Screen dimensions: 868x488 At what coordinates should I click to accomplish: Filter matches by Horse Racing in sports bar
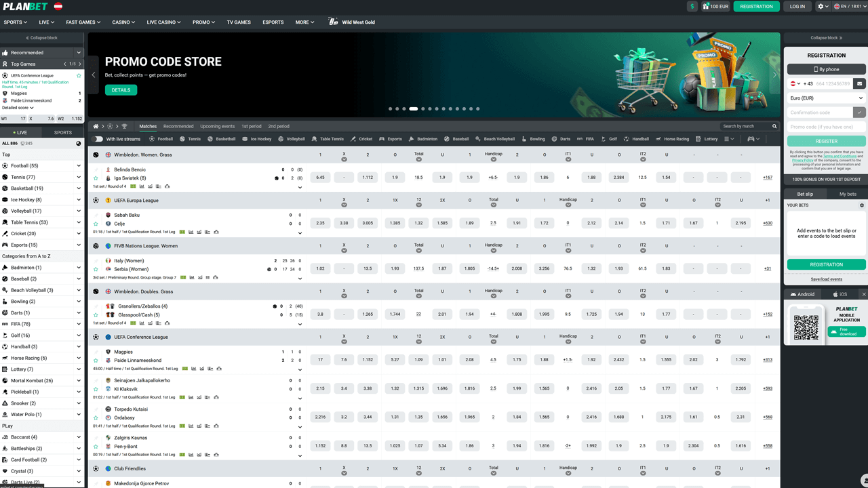672,139
